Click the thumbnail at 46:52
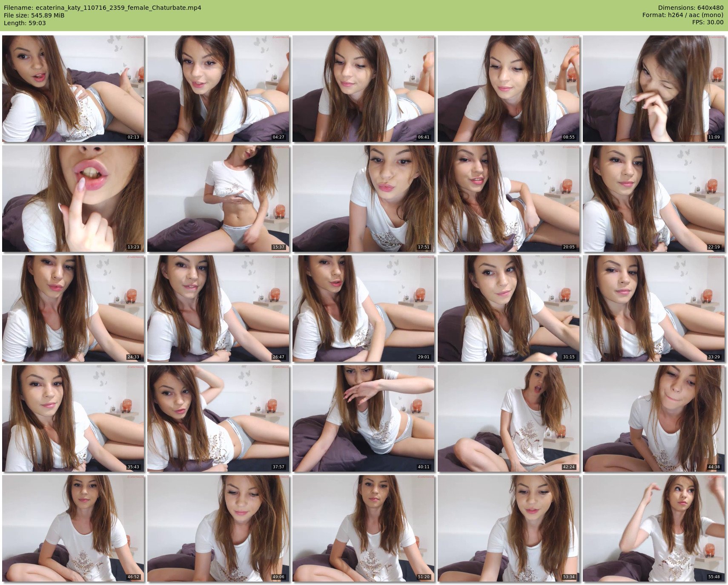Image resolution: width=728 pixels, height=585 pixels. click(x=73, y=528)
